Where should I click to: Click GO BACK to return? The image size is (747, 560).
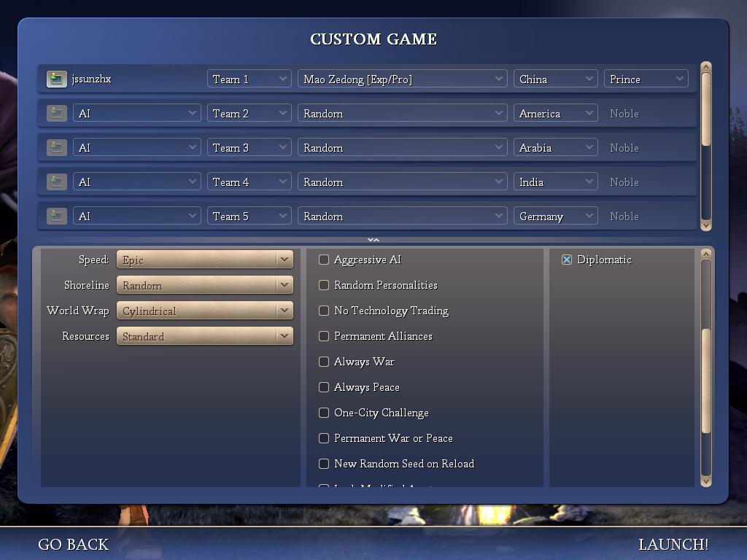(74, 544)
